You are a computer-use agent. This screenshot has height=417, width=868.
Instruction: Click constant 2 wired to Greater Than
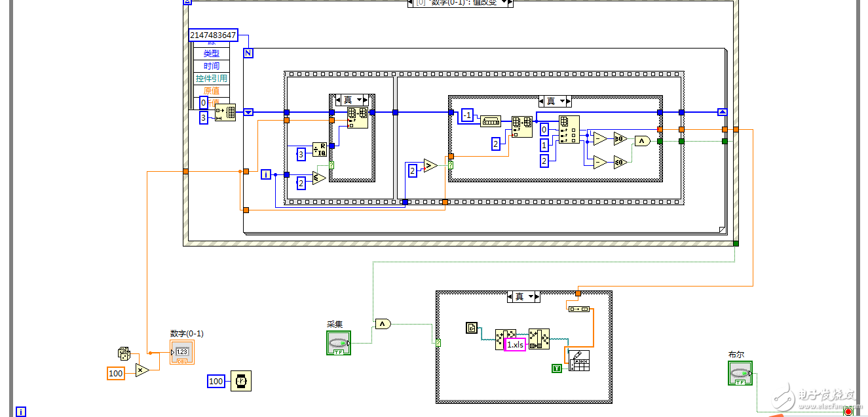point(412,170)
